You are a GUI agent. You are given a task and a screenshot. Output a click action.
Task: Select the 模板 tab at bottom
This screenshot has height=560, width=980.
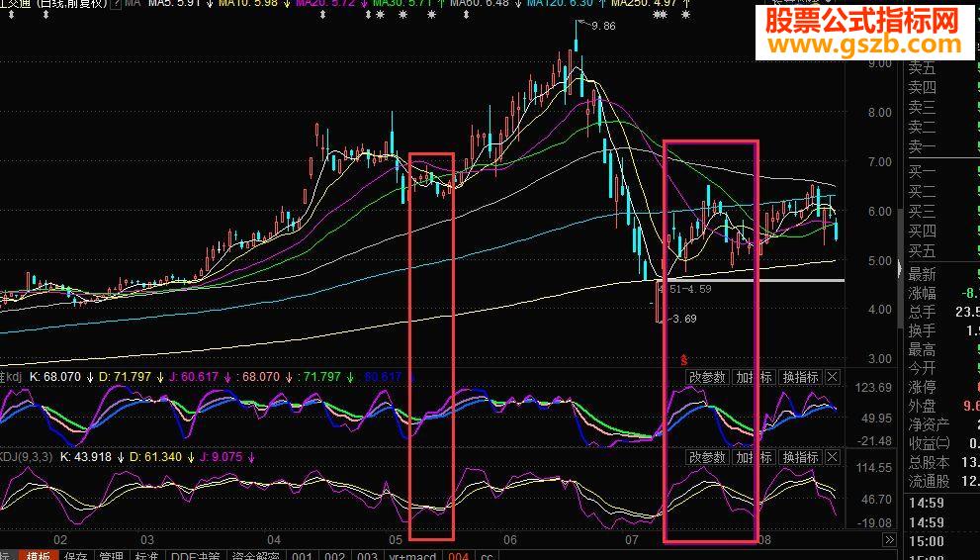(40, 555)
